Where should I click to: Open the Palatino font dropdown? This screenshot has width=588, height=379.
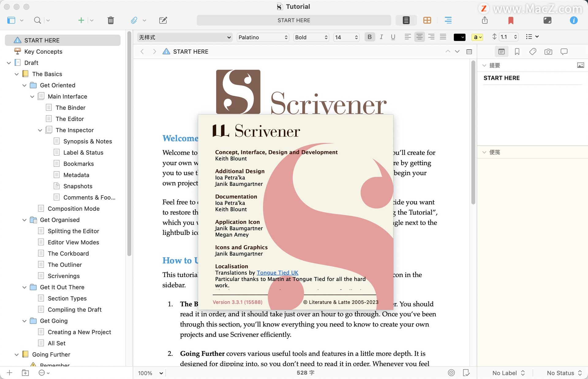coord(263,37)
